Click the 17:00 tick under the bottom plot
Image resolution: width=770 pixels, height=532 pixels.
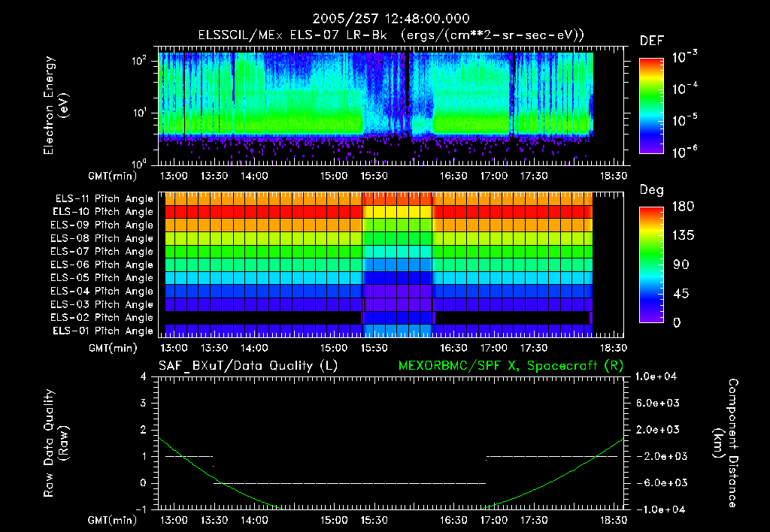pyautogui.click(x=493, y=520)
